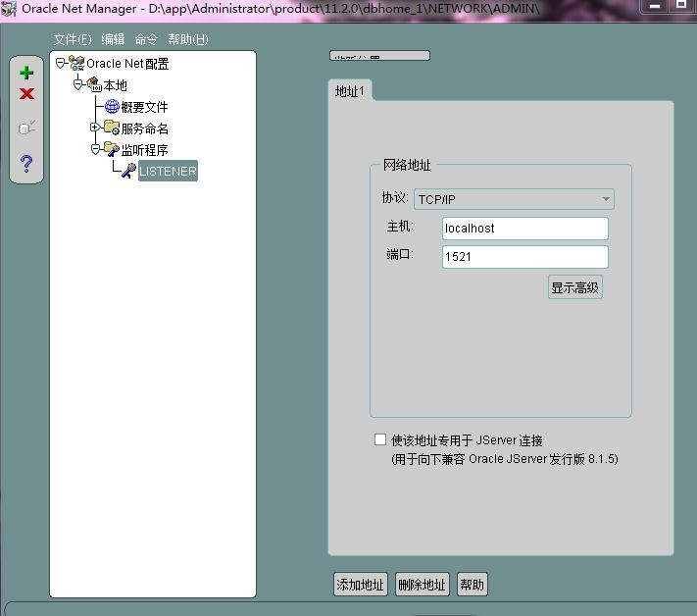This screenshot has width=697, height=616.
Task: Click the 删除地址 button
Action: tap(422, 584)
